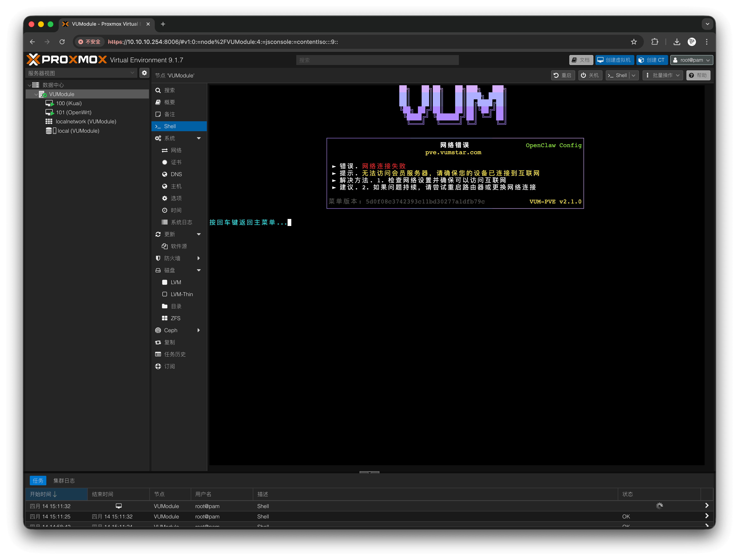
Task: Switch to the 任务 tab
Action: click(38, 481)
